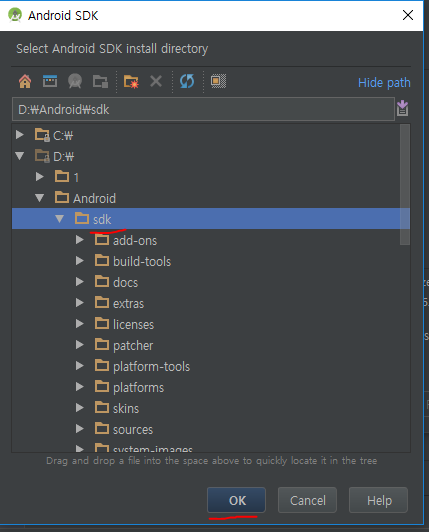
Task: Select the sources folder
Action: pyautogui.click(x=133, y=430)
